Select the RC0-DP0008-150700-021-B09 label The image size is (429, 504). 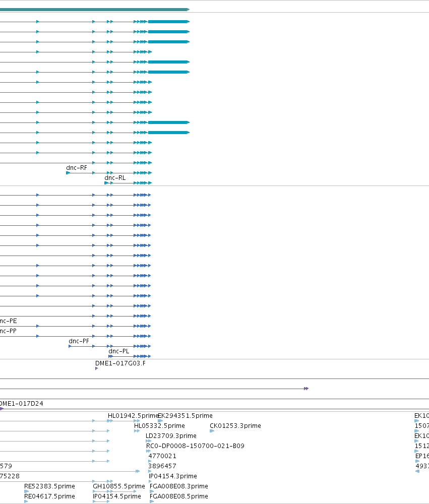(x=195, y=446)
